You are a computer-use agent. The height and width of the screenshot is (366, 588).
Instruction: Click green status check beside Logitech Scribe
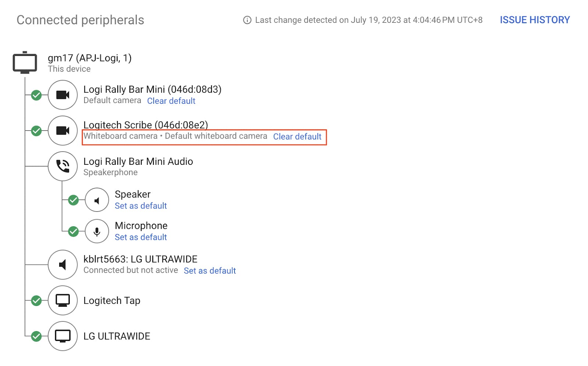coord(36,131)
